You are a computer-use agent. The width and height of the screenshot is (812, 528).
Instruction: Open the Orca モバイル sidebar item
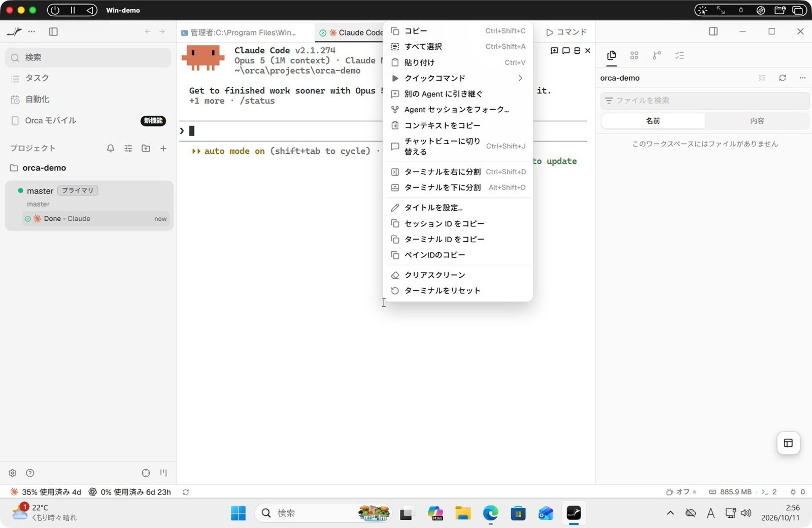[x=88, y=121]
